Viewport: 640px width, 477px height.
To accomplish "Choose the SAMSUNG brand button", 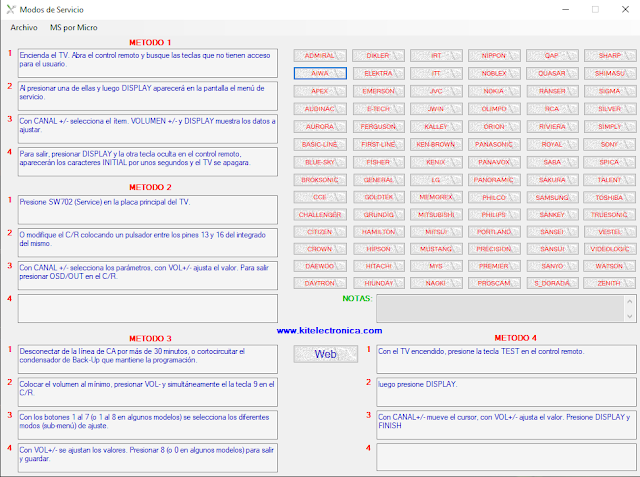I will tap(552, 197).
